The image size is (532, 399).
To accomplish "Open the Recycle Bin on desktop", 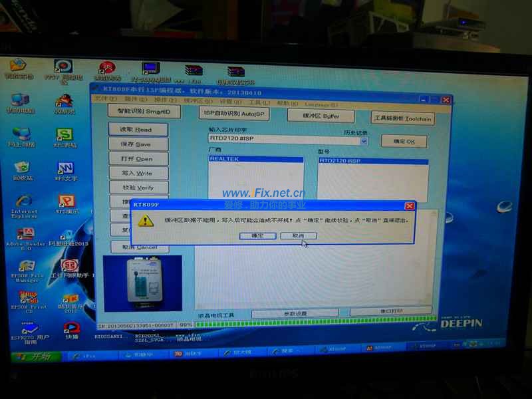I will [x=22, y=167].
